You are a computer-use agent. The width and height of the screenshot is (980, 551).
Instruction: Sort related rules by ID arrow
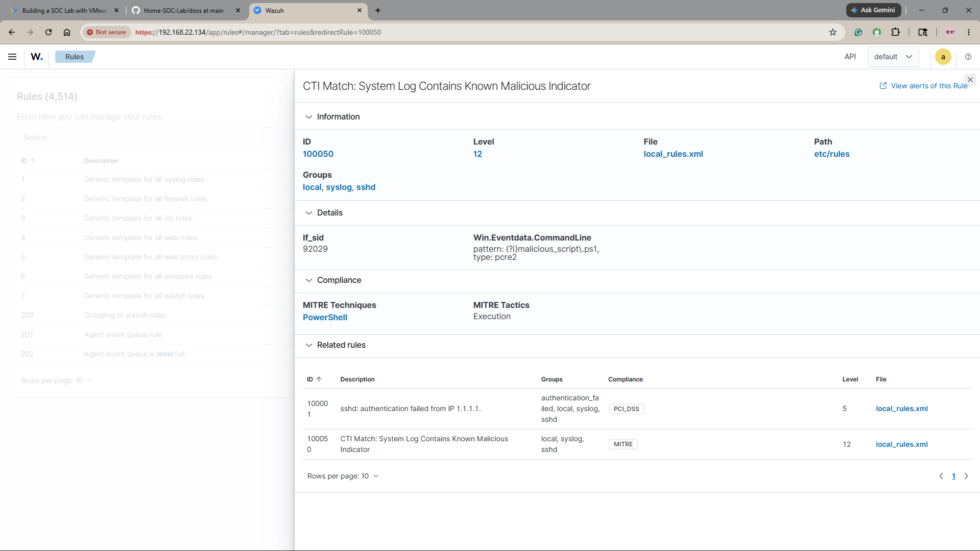coord(319,379)
